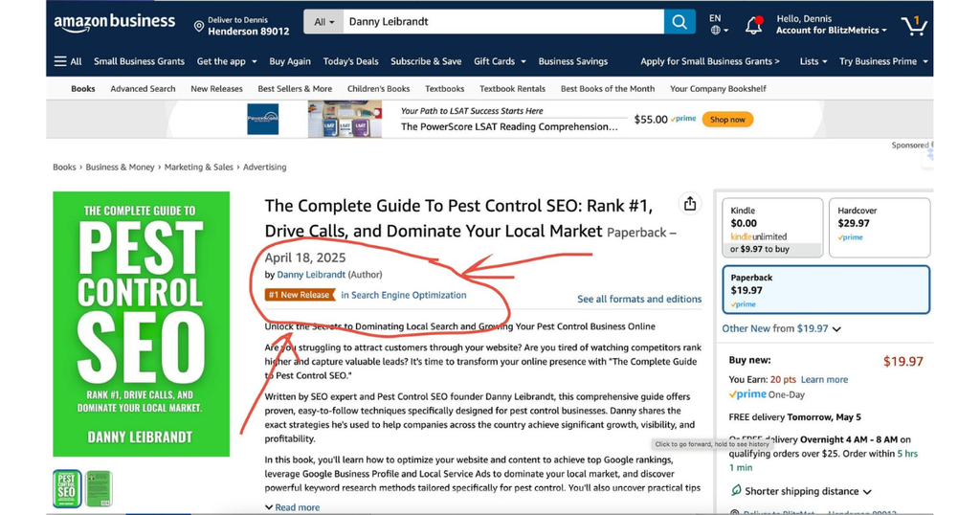Open the shopping cart
Viewport: 980px width, 515px height.
(x=914, y=25)
